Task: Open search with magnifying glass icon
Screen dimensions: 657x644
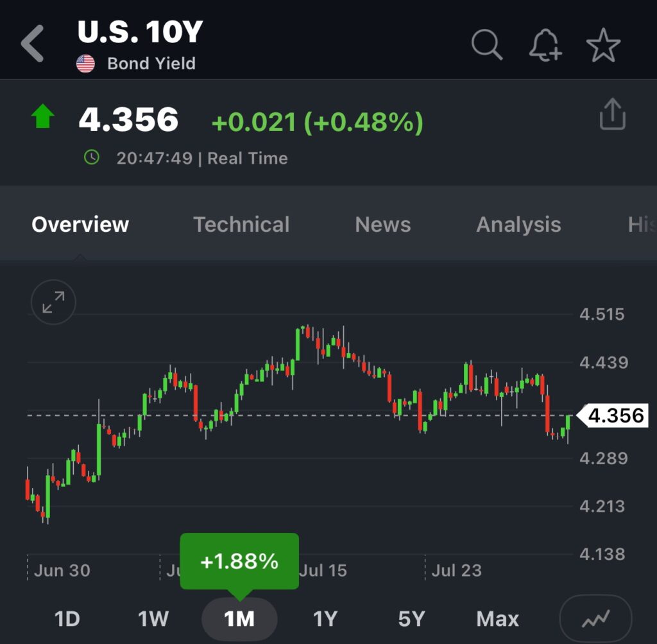Action: [487, 45]
